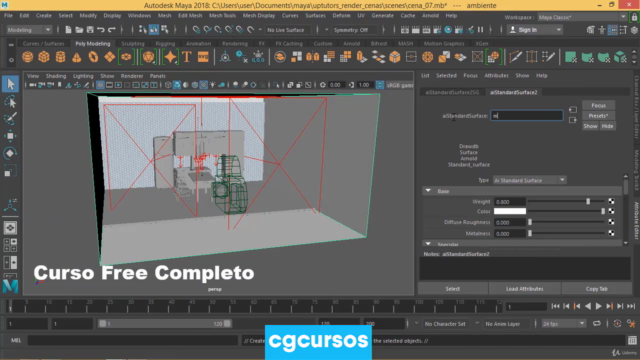640x360 pixels.
Task: Select the arrow Select tool
Action: click(10, 84)
